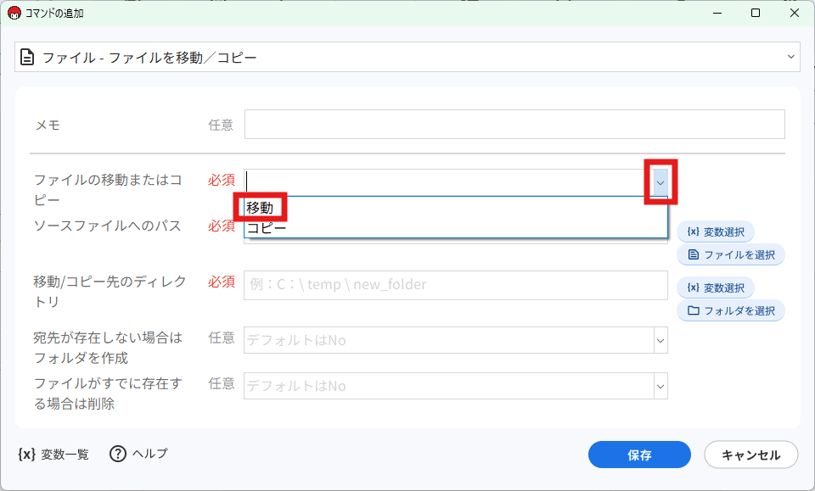Minimize the コマンドの追加 window
Screen dimensions: 815x491
[717, 13]
